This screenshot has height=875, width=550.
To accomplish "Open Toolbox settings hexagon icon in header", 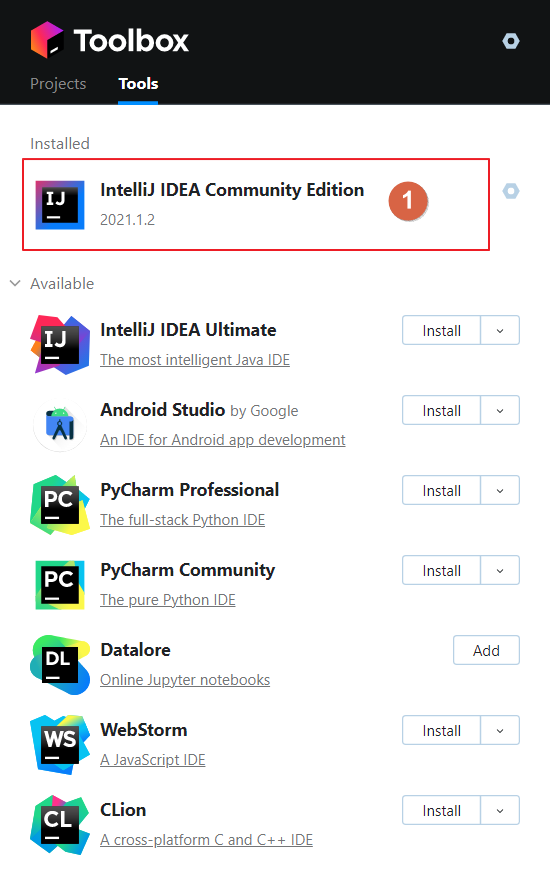I will pos(510,41).
